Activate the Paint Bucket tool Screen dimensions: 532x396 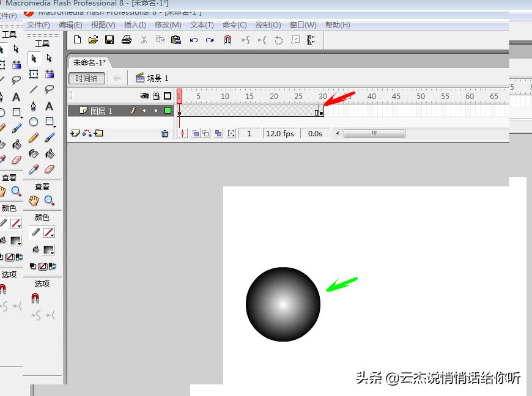pos(50,153)
